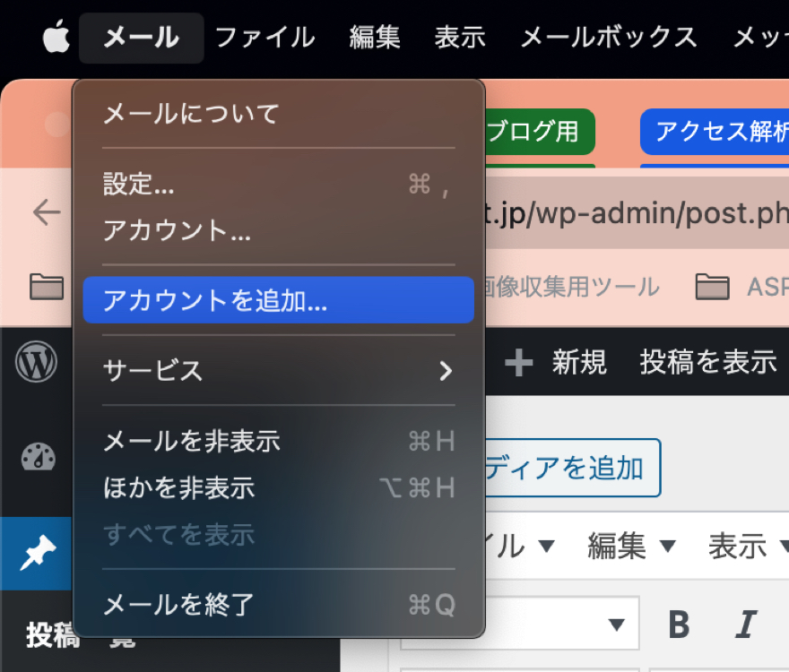Click the first bookmark folder icon
Image resolution: width=789 pixels, height=672 pixels.
[x=47, y=287]
